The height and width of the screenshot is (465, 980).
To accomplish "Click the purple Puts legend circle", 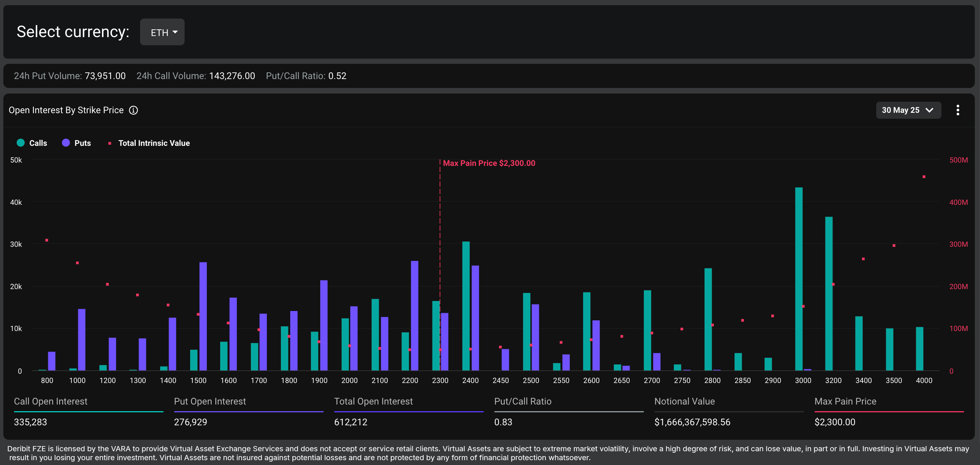I will tap(66, 143).
